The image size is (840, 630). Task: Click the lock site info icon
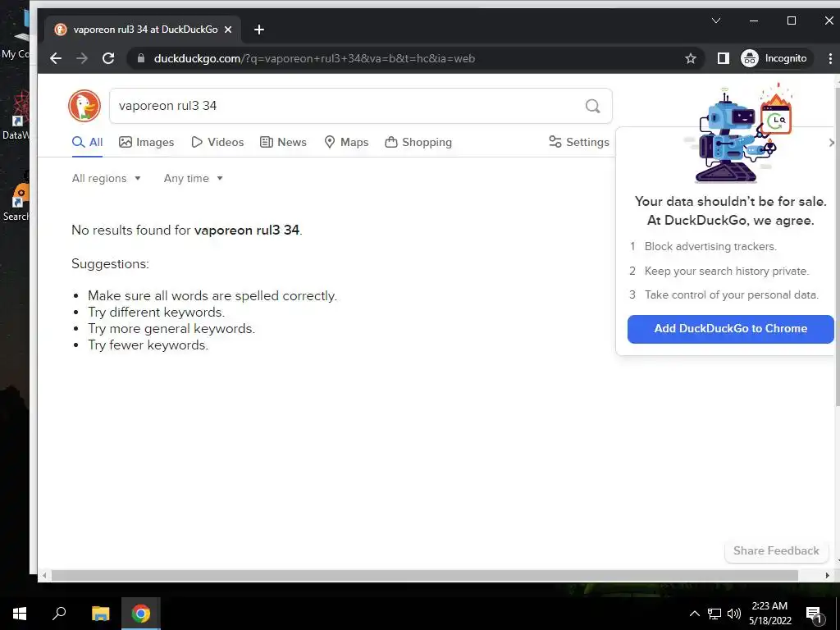tap(141, 58)
